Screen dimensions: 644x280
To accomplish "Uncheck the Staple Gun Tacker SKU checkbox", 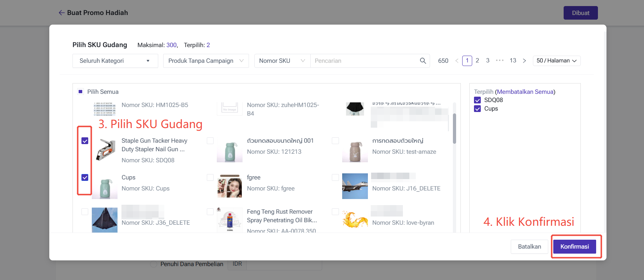I will 85,141.
